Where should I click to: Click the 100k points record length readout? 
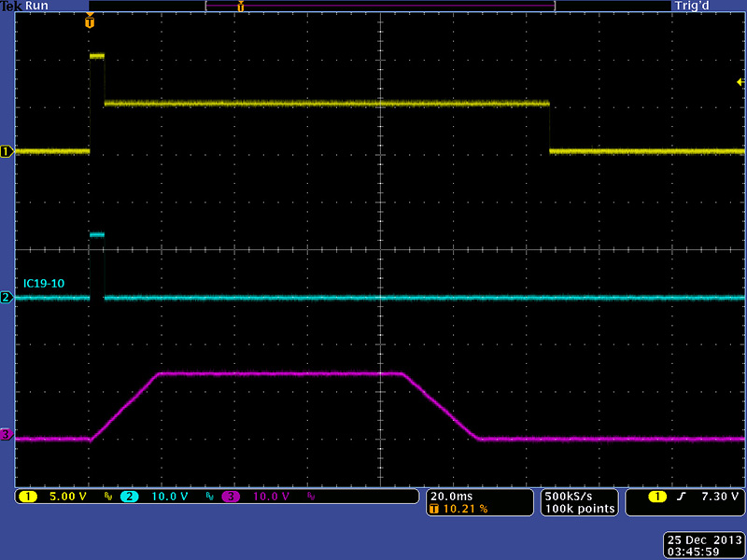tap(579, 509)
